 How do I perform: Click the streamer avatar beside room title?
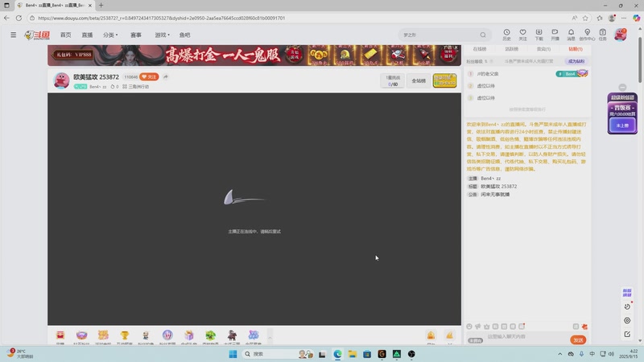[x=62, y=80]
